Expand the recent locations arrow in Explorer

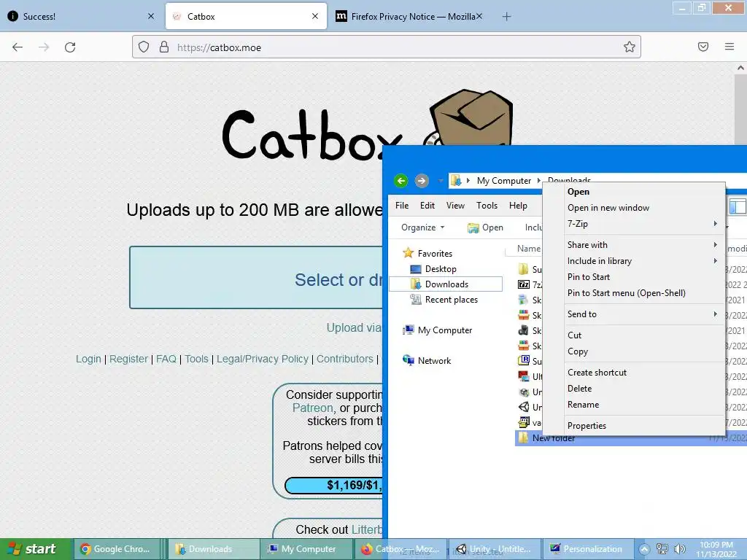click(x=441, y=181)
